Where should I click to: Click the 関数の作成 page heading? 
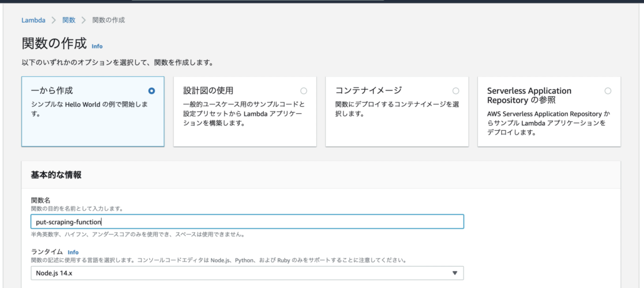click(54, 43)
